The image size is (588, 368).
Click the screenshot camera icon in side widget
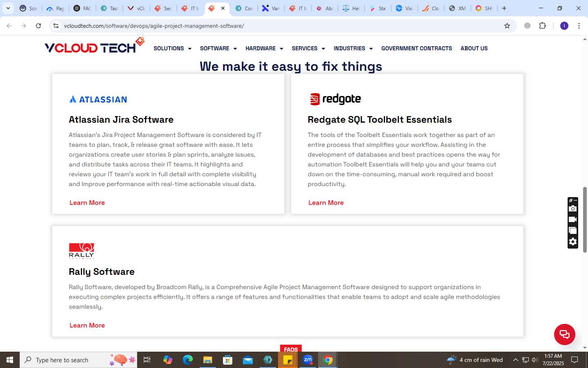573,209
